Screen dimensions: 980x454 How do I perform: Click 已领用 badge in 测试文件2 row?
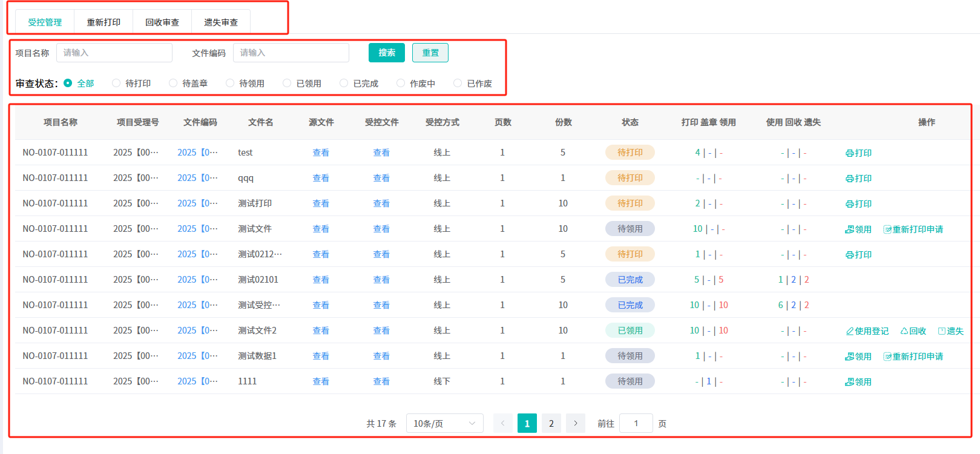coord(630,331)
